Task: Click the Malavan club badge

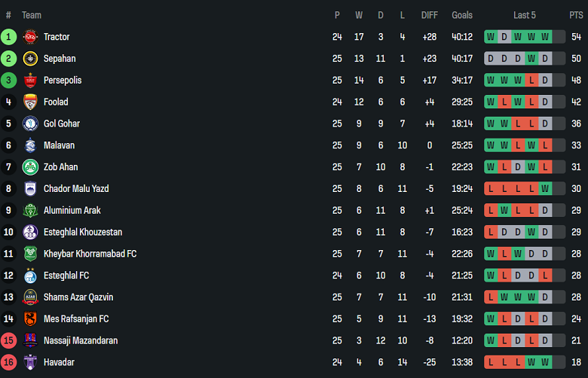Action: coord(30,145)
